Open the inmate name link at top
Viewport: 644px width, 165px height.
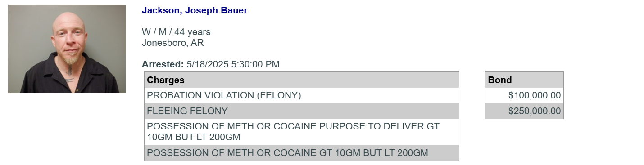195,10
